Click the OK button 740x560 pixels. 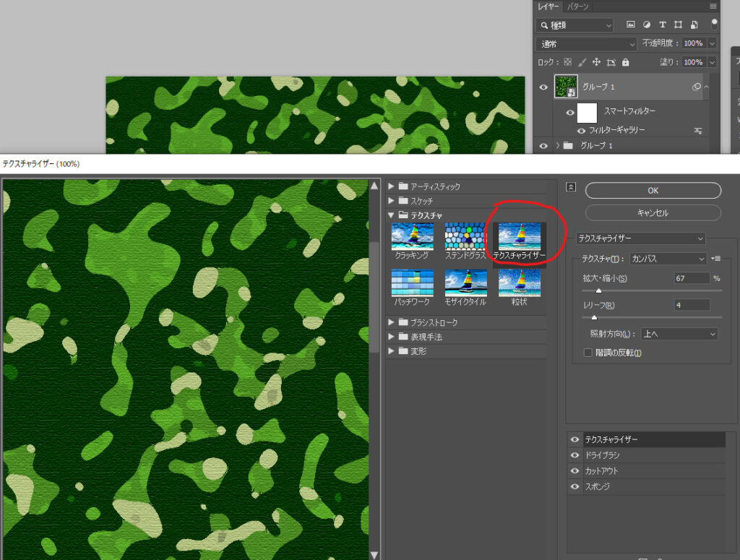[653, 191]
